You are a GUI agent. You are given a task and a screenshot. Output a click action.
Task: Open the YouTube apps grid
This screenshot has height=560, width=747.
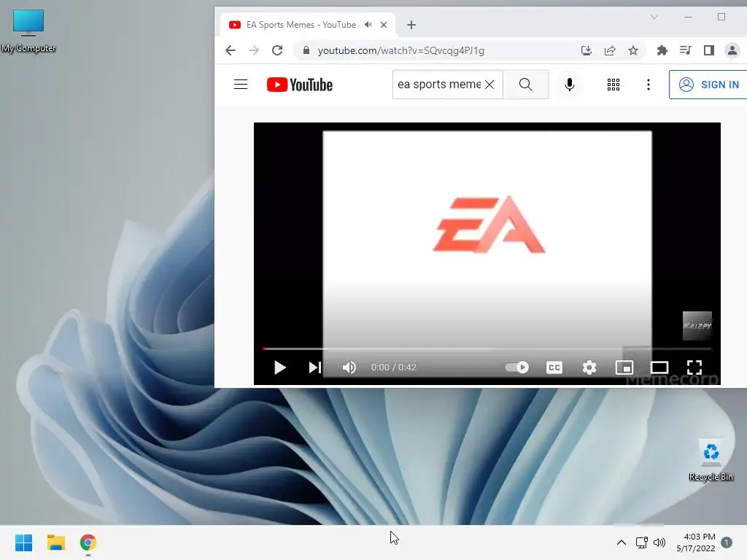[613, 85]
